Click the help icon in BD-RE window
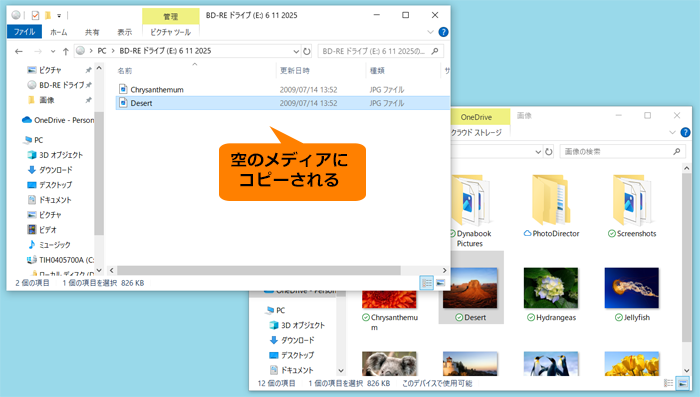This screenshot has width=700, height=397. point(443,32)
